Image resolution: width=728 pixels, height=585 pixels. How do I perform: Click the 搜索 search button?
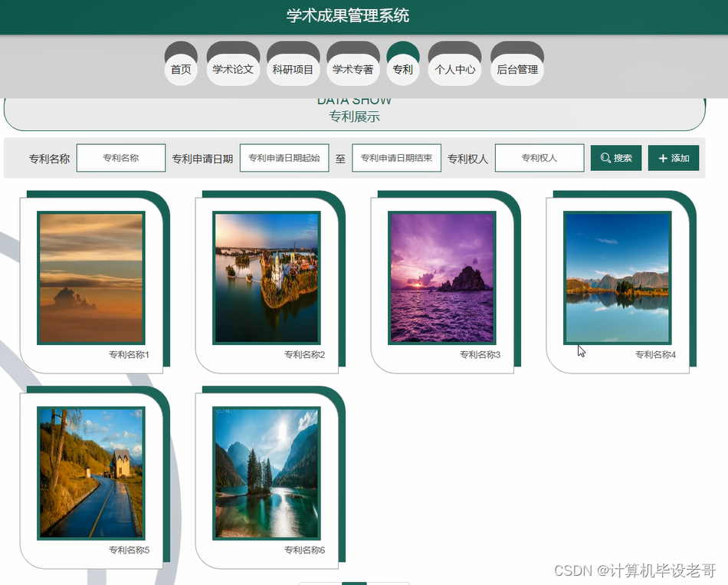[x=616, y=158]
